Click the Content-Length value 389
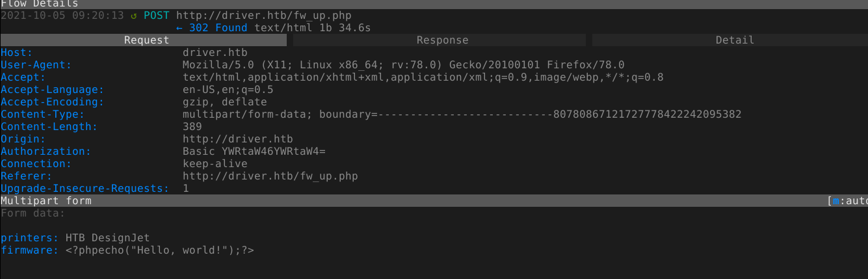The image size is (868, 279). tap(192, 127)
